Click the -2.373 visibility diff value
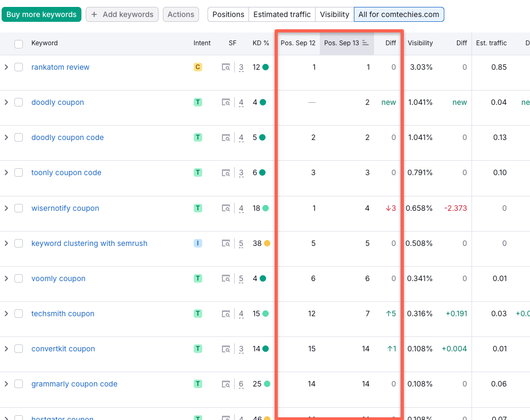530x420 pixels. (x=456, y=208)
